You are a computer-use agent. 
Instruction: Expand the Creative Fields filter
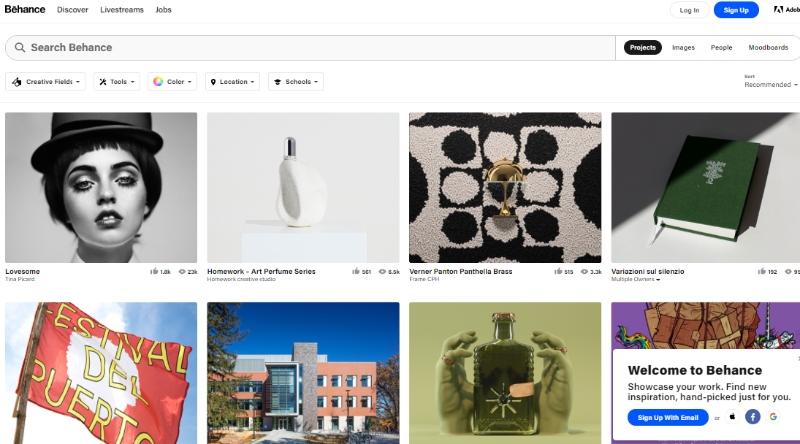pos(46,82)
